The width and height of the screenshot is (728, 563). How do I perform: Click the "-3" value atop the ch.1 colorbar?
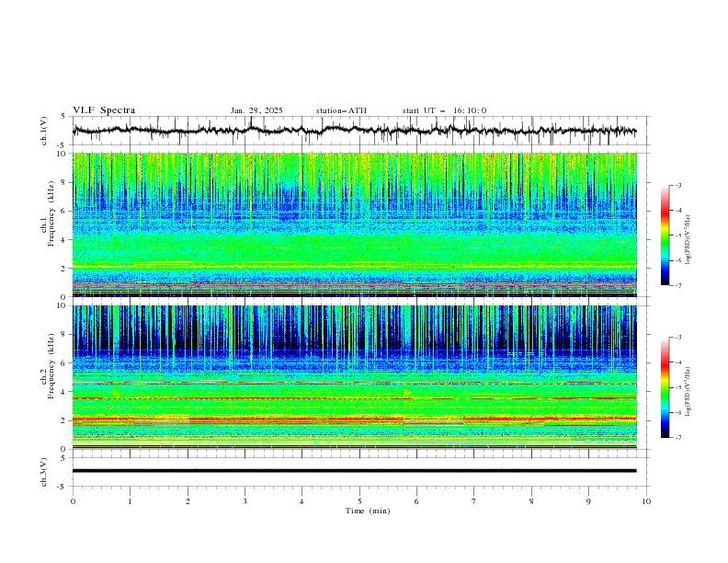point(677,185)
